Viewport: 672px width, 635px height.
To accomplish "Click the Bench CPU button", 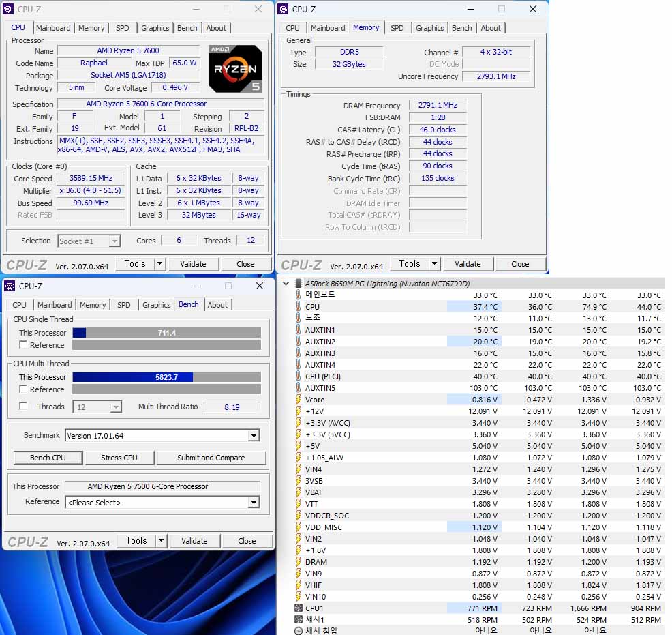I will pyautogui.click(x=48, y=458).
